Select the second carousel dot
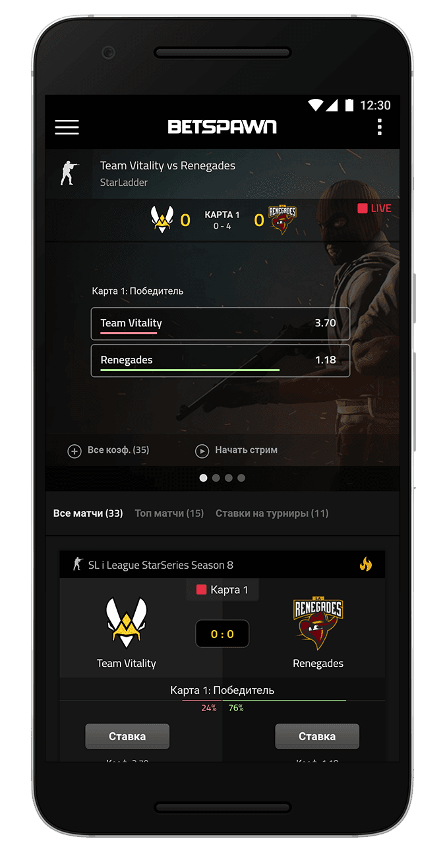This screenshot has height=868, width=447. click(x=216, y=478)
